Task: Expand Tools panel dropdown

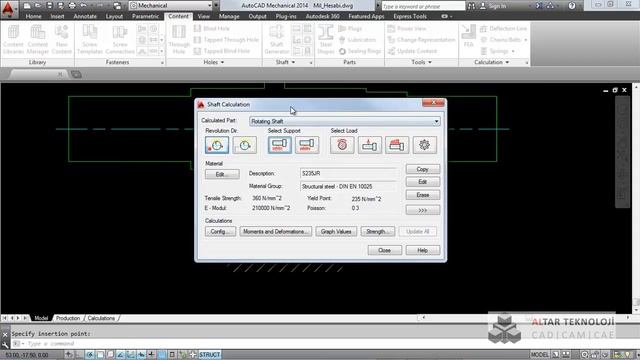Action: point(421,62)
